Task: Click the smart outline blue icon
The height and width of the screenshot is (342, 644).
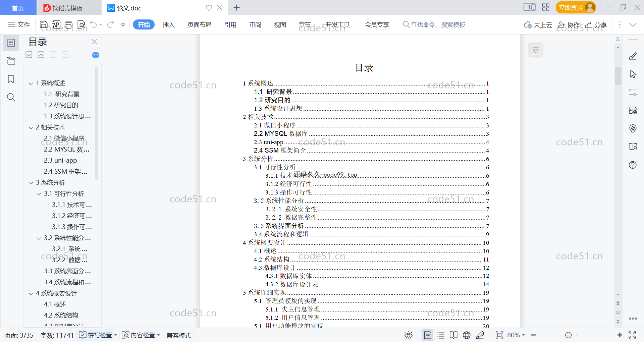Action: [96, 55]
